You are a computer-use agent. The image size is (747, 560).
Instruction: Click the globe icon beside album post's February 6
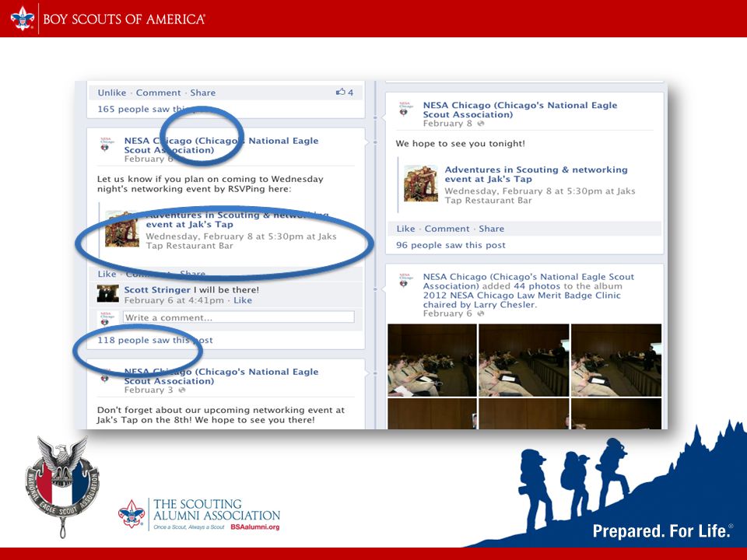click(x=481, y=313)
